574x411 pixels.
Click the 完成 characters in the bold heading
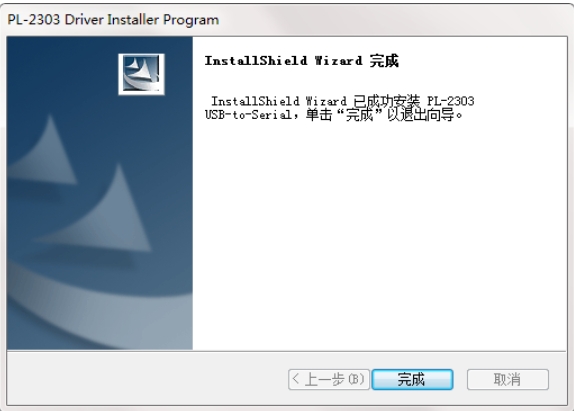(x=384, y=61)
